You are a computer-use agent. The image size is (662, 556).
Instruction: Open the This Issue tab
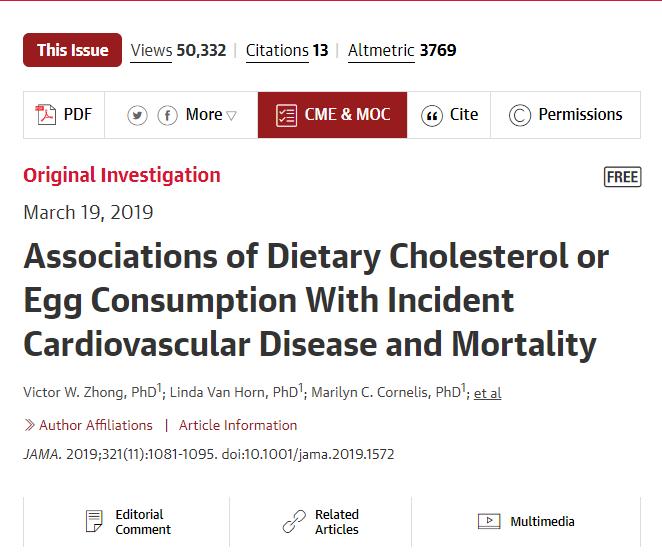(72, 50)
